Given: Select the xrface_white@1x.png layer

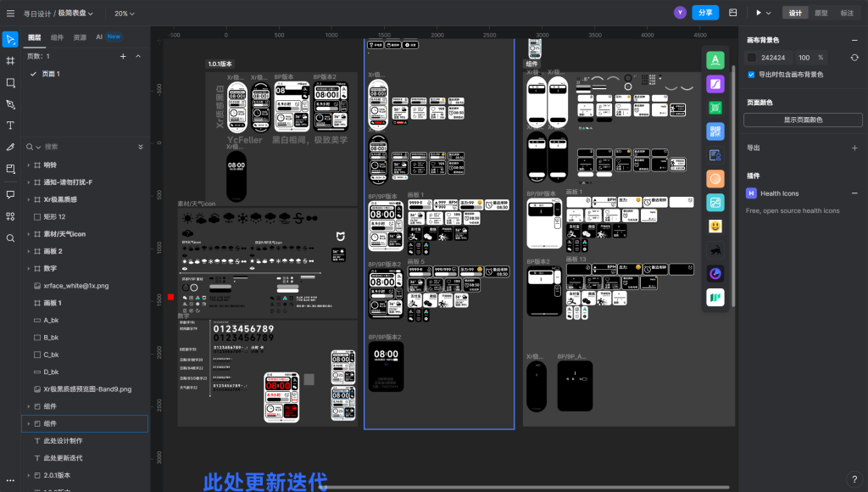Looking at the screenshot, I should coord(75,286).
